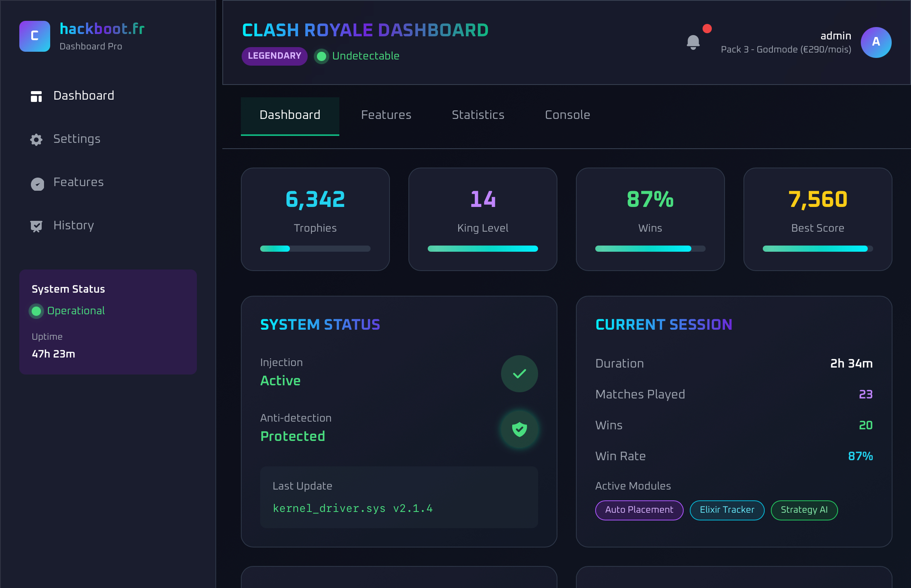Click the 87% Wins card value

click(650, 200)
